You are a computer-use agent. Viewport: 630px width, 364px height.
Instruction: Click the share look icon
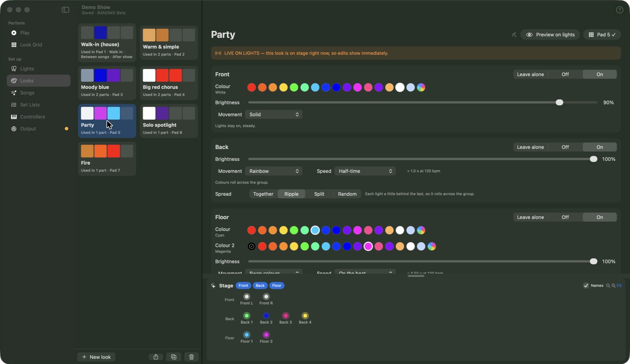point(156,357)
